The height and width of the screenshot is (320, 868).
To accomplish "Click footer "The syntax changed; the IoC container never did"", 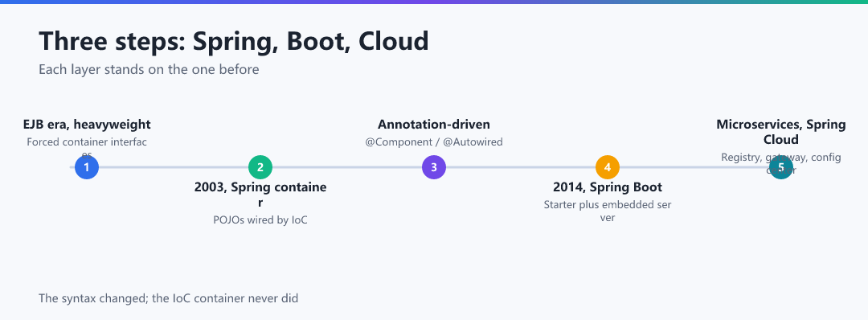I will pos(168,298).
